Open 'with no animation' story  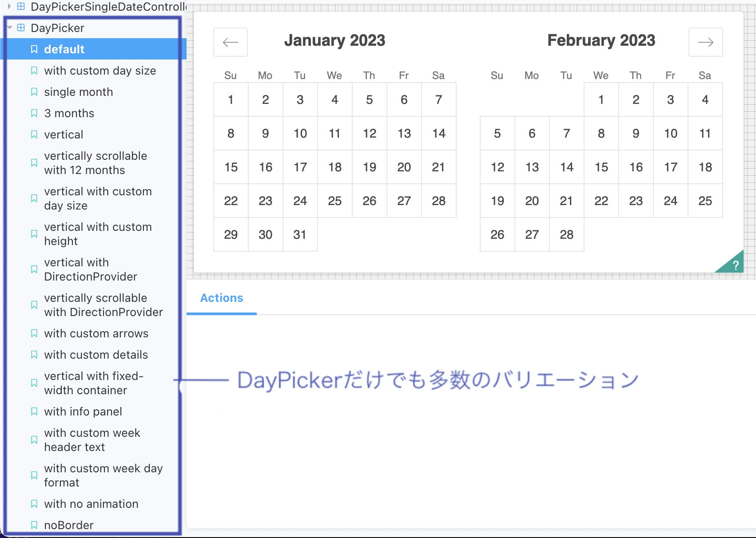(91, 504)
